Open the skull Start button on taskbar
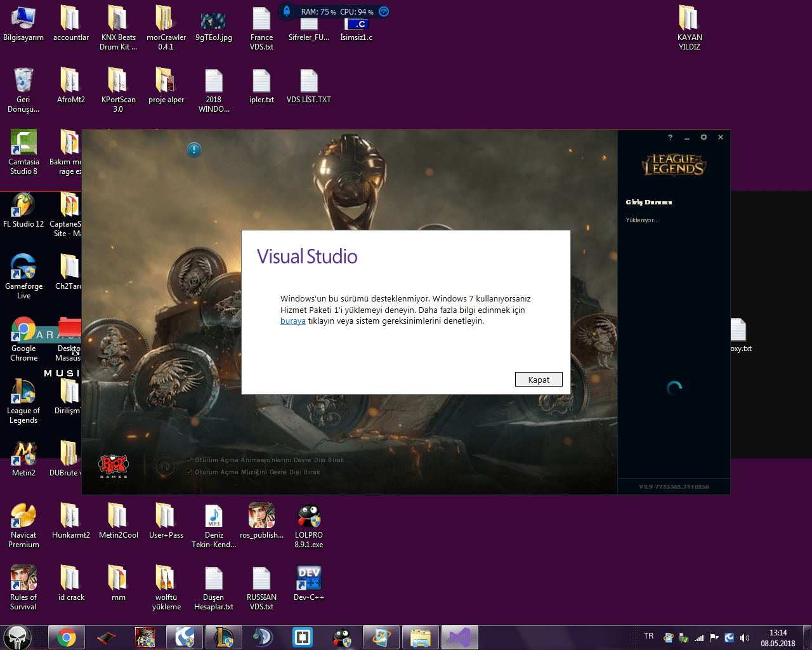This screenshot has height=650, width=812. click(18, 637)
